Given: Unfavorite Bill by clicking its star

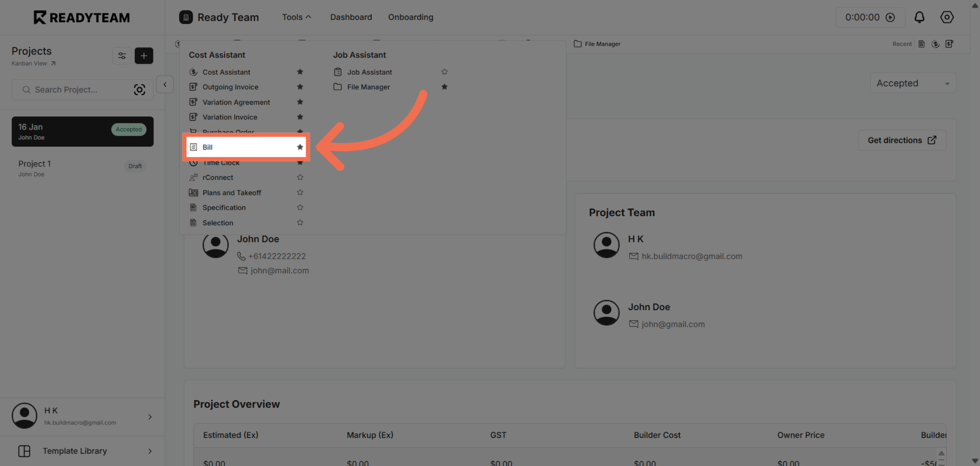Looking at the screenshot, I should click(300, 147).
